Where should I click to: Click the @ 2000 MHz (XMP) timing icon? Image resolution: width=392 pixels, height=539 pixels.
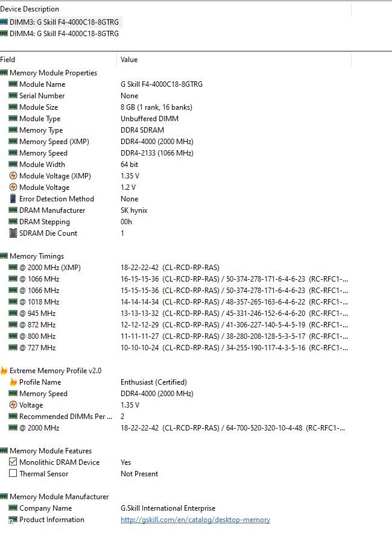pyautogui.click(x=13, y=268)
